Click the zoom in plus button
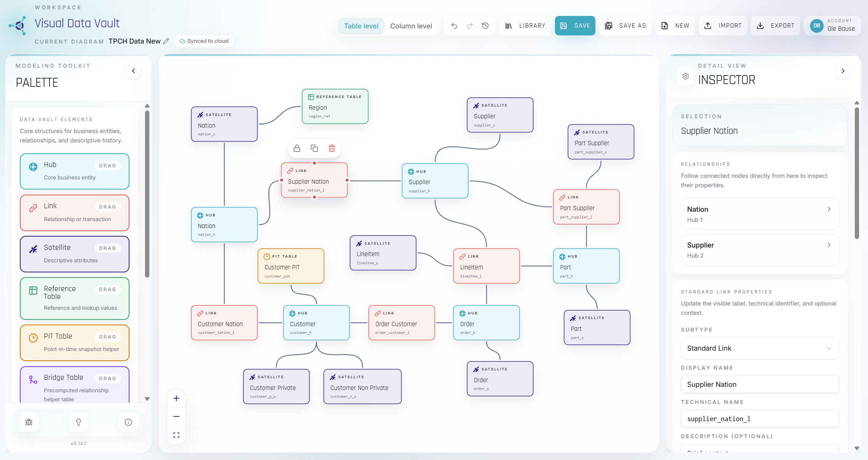This screenshot has height=460, width=868. (x=176, y=398)
